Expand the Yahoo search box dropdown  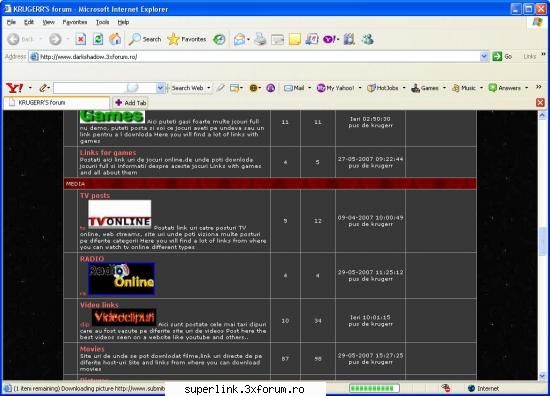click(160, 88)
